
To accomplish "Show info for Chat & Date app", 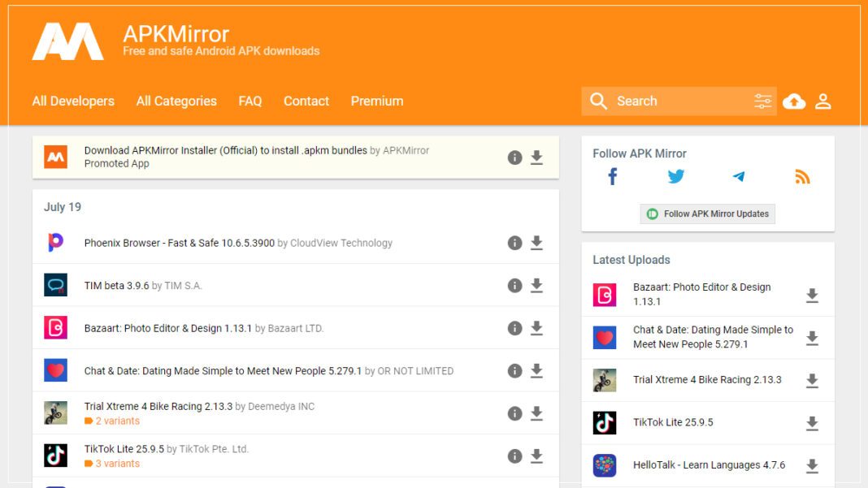I will coord(514,371).
